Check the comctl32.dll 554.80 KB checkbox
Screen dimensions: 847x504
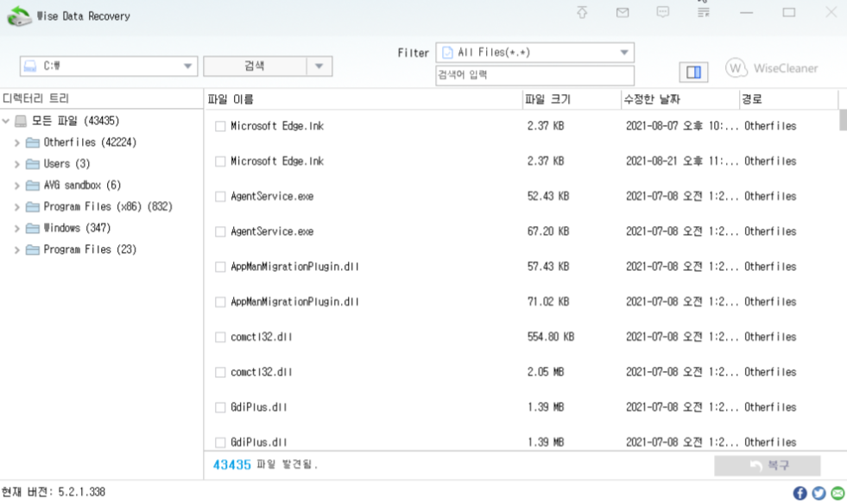coord(220,337)
